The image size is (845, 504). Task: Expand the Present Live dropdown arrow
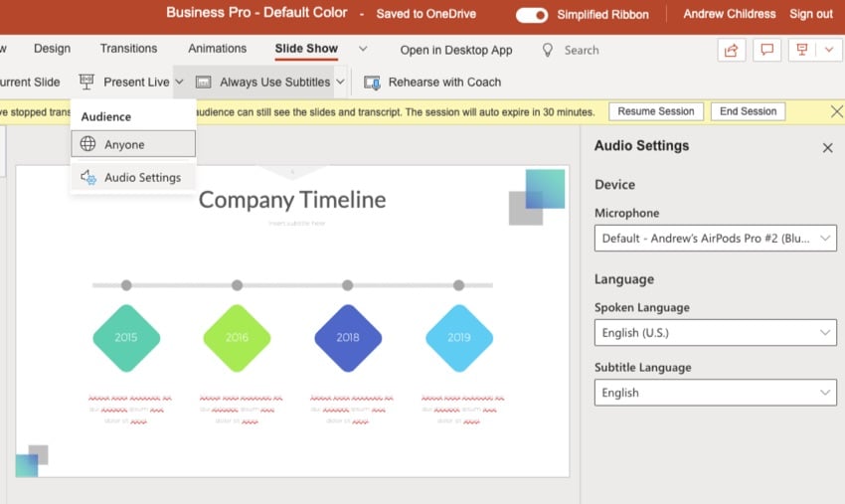tap(179, 82)
